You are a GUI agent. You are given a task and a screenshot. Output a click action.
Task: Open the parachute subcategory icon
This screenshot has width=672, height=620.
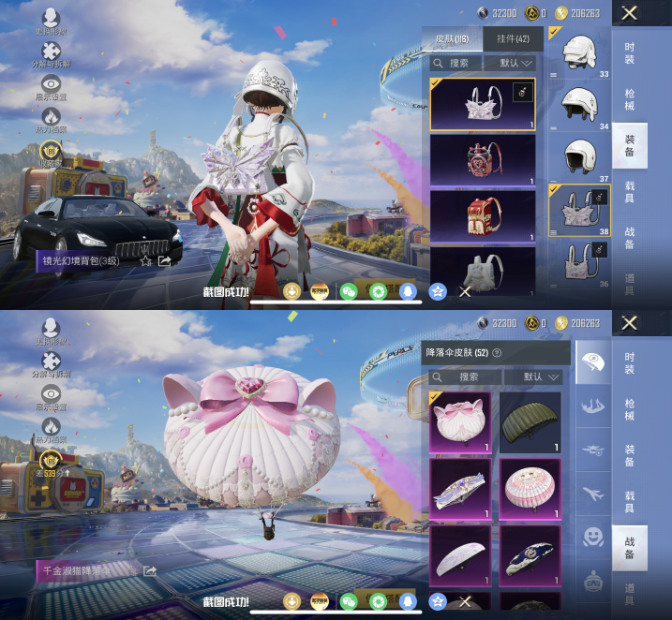(x=593, y=362)
